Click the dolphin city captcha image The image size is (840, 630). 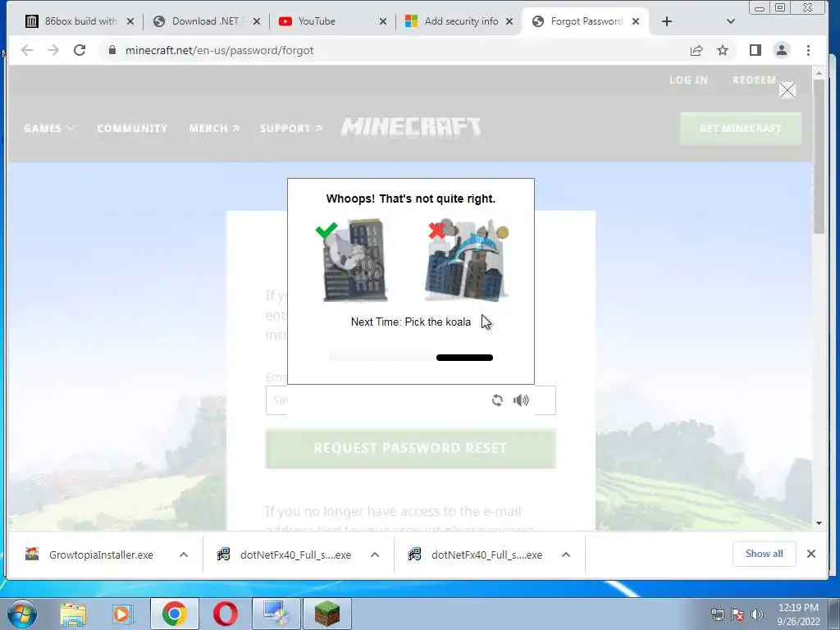[466, 261]
